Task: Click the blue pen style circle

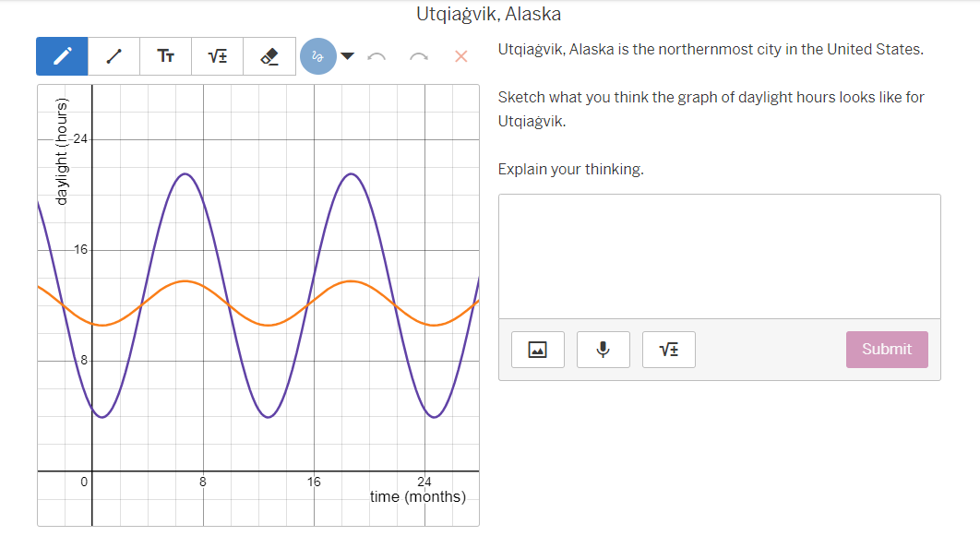Action: tap(318, 56)
